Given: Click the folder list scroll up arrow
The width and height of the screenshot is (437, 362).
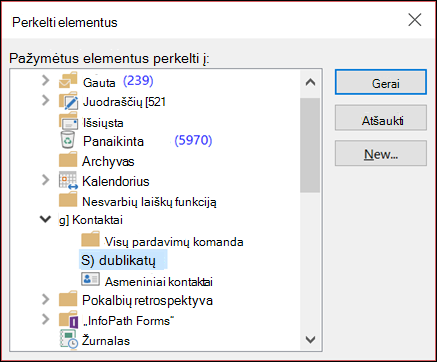Looking at the screenshot, I should pyautogui.click(x=310, y=82).
